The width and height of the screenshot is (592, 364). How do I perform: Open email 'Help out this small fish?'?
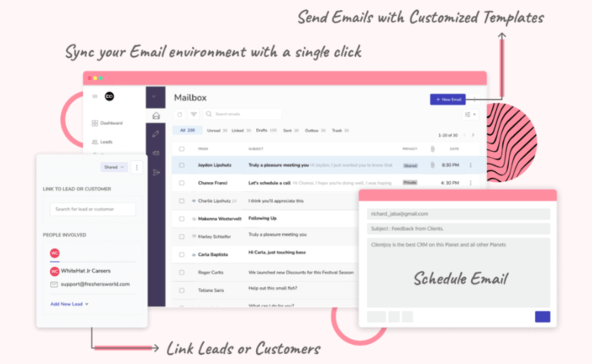273,288
